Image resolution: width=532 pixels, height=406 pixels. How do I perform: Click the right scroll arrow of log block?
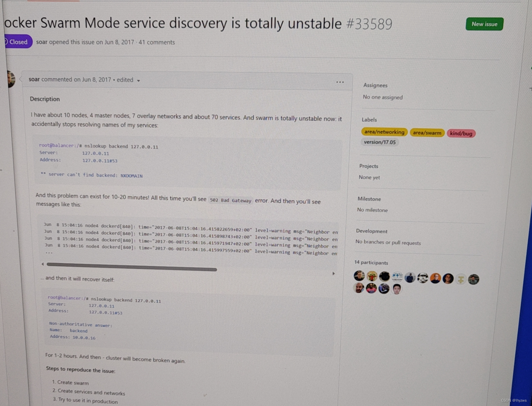point(333,273)
